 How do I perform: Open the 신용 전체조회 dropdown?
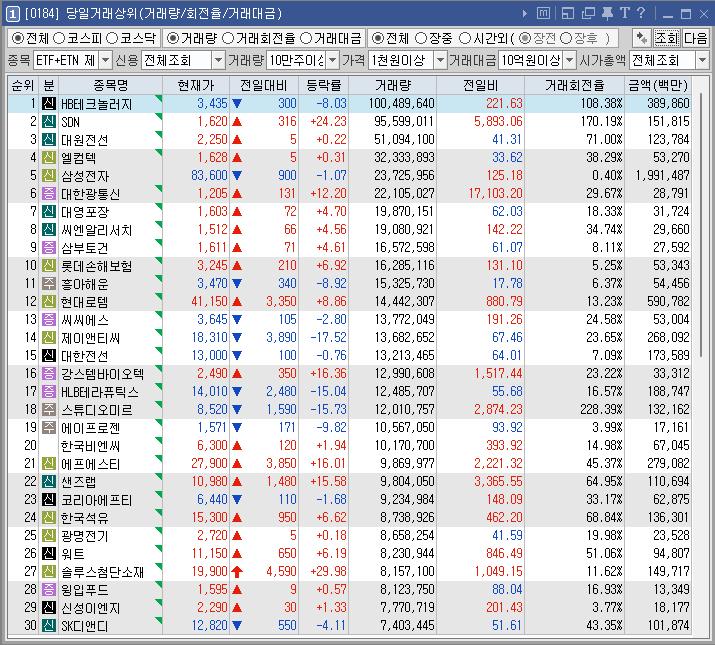click(x=218, y=60)
